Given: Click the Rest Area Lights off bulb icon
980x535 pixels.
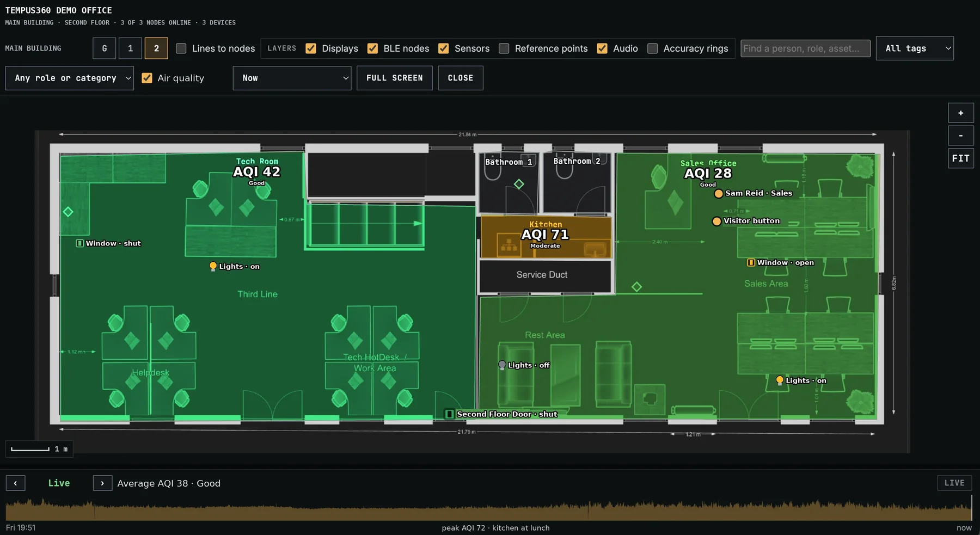Looking at the screenshot, I should coord(502,365).
